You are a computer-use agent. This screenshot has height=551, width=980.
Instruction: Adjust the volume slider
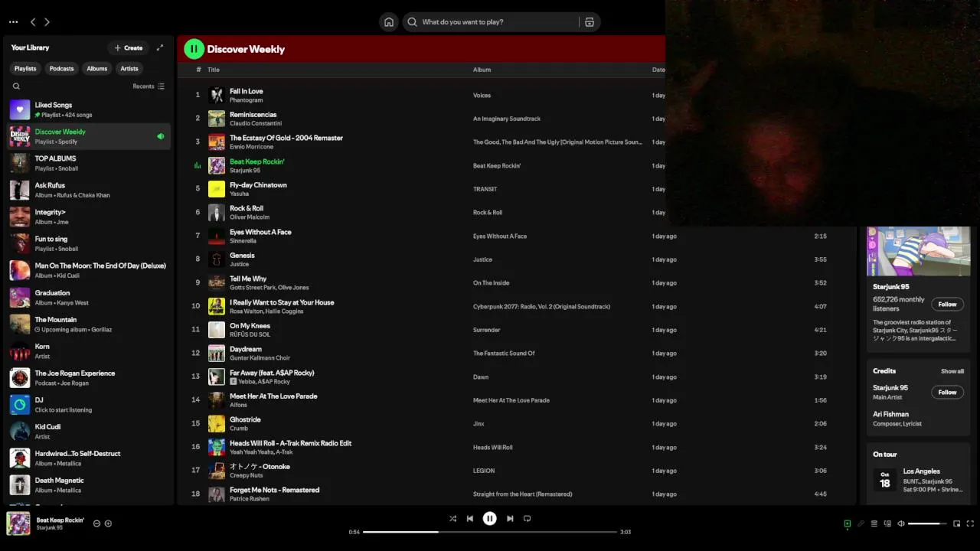tap(928, 523)
